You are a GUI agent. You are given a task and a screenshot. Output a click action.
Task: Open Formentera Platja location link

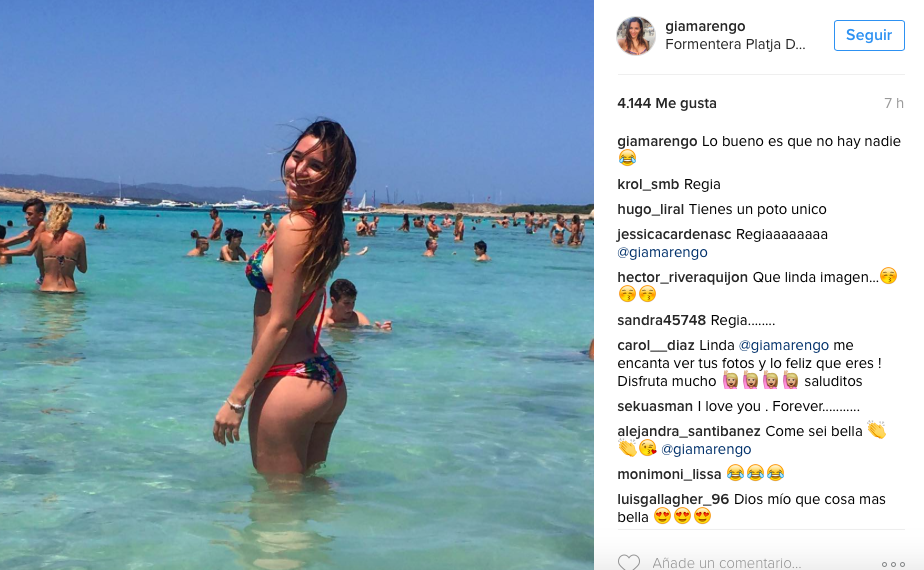[735, 44]
